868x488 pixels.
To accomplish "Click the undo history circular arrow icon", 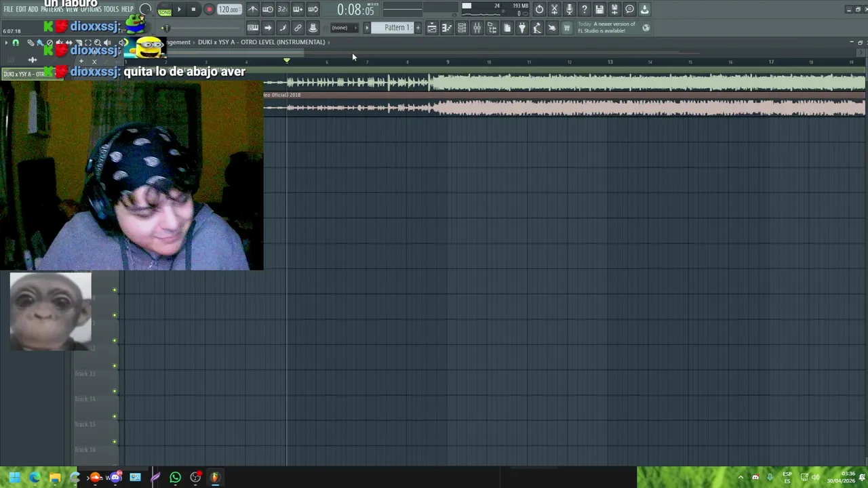I will pyautogui.click(x=539, y=9).
